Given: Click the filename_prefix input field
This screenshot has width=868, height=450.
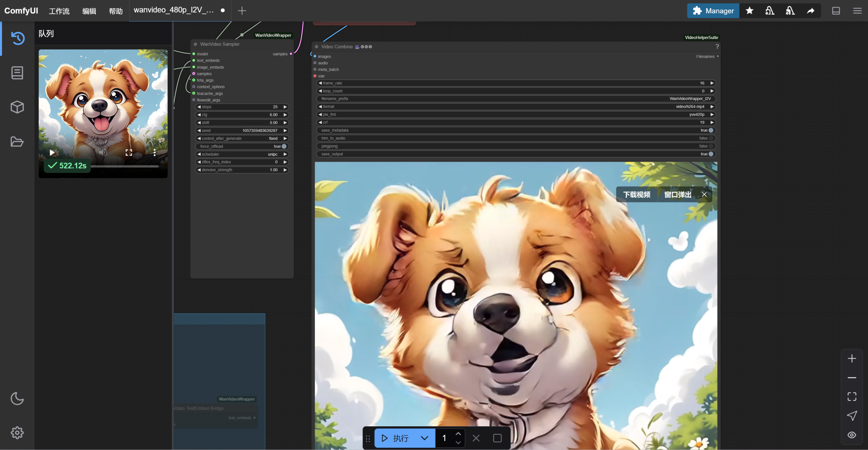Looking at the screenshot, I should 515,99.
